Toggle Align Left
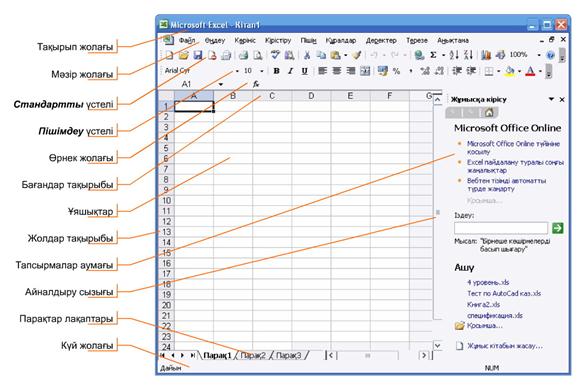Viewport: 585px width, 388px height. [x=322, y=71]
